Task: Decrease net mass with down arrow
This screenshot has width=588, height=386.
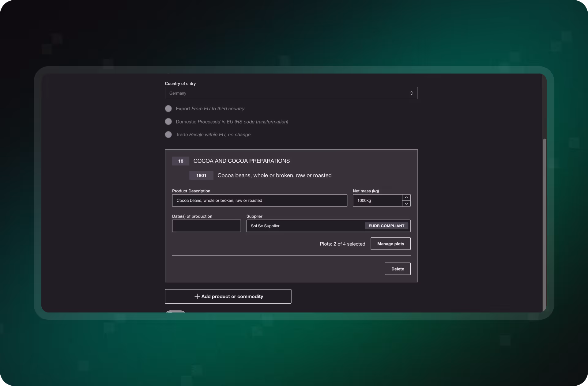Action: [x=406, y=204]
